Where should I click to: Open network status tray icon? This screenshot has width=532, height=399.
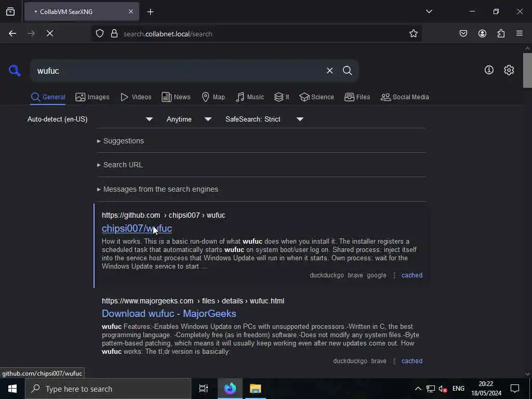point(431,389)
